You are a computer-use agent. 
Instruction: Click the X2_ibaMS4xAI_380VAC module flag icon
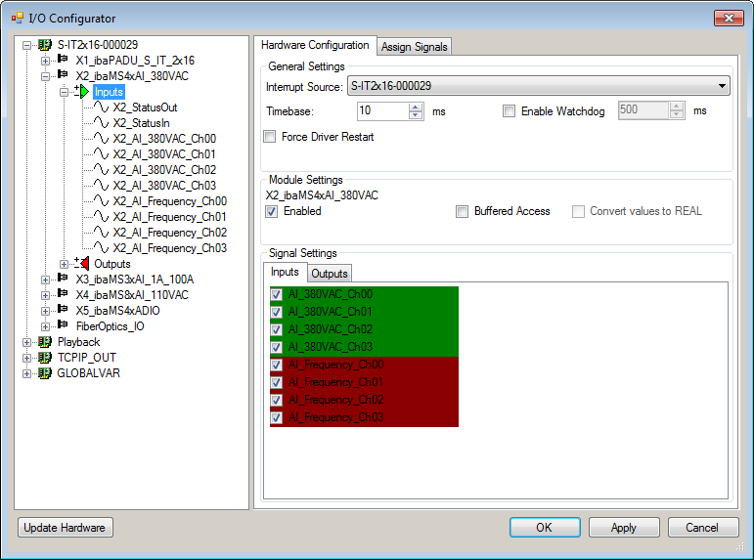click(x=63, y=74)
